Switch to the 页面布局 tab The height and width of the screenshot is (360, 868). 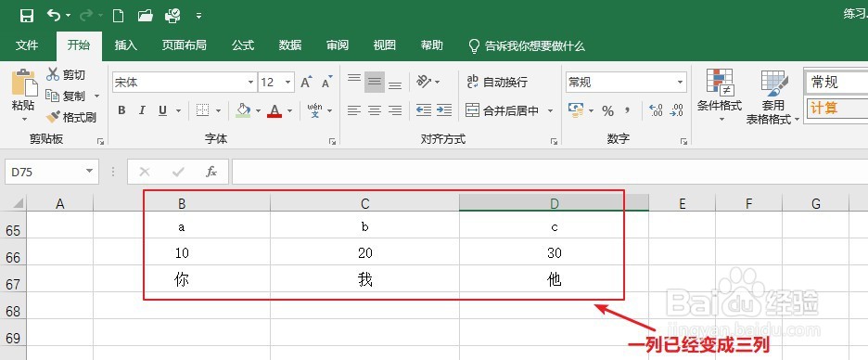click(184, 45)
